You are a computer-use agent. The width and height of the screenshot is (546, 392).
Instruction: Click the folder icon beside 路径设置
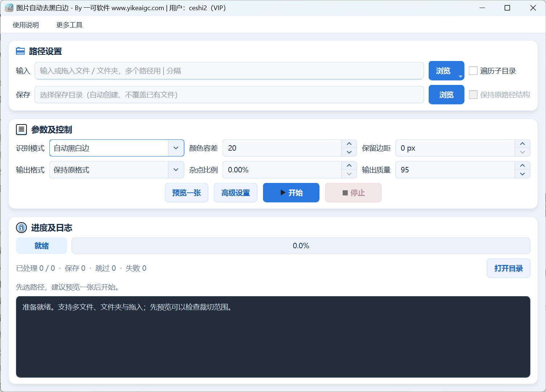[x=20, y=51]
